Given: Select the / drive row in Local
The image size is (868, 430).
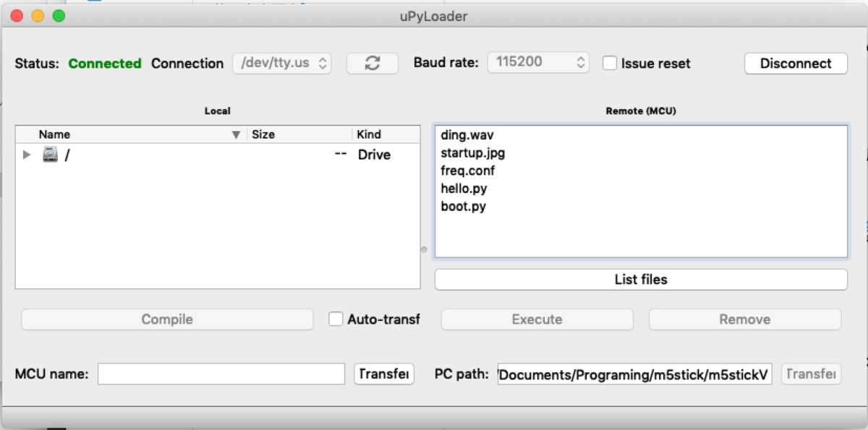Looking at the screenshot, I should pyautogui.click(x=217, y=155).
